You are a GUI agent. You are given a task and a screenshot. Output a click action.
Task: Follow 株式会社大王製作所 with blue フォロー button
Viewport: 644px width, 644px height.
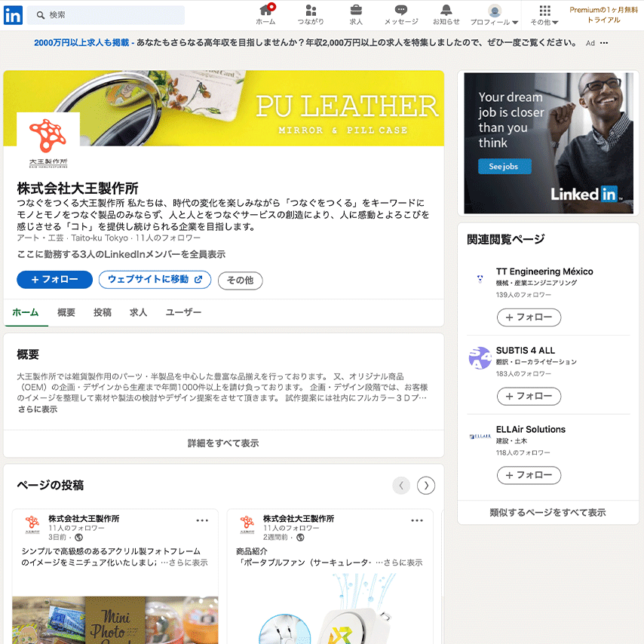tap(54, 280)
